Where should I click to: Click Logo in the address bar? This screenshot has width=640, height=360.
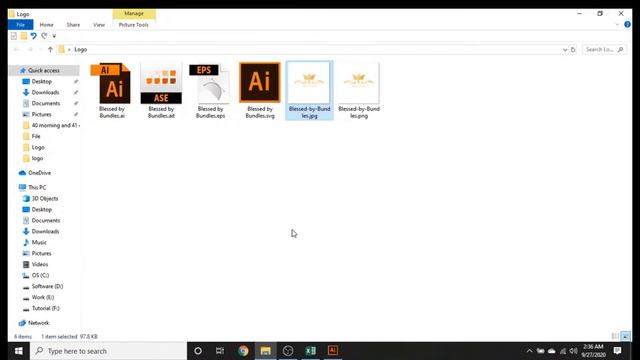80,49
